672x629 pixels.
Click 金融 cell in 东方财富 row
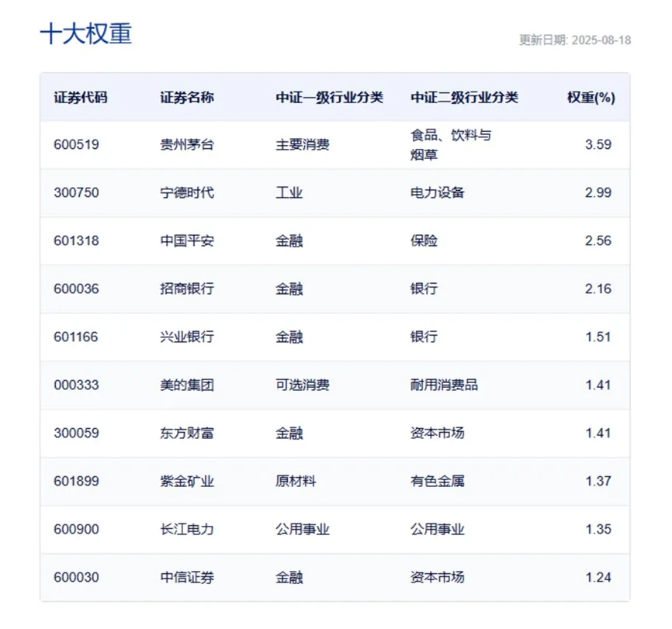(289, 433)
